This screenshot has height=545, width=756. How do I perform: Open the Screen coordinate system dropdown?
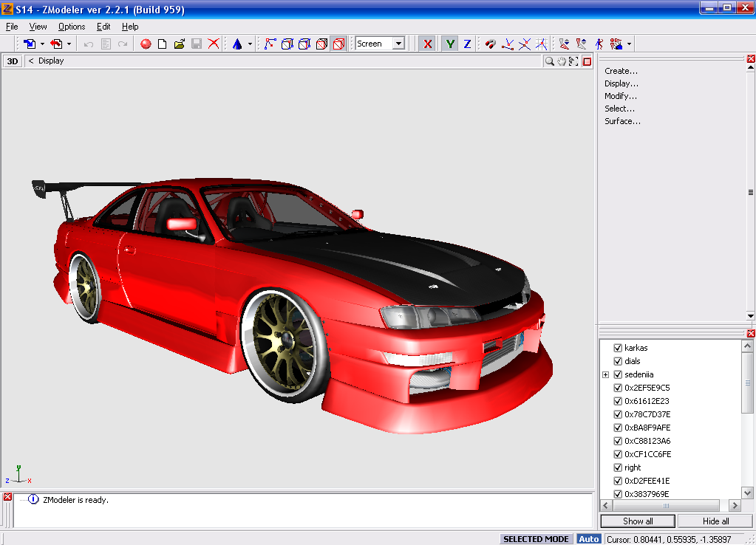click(398, 44)
